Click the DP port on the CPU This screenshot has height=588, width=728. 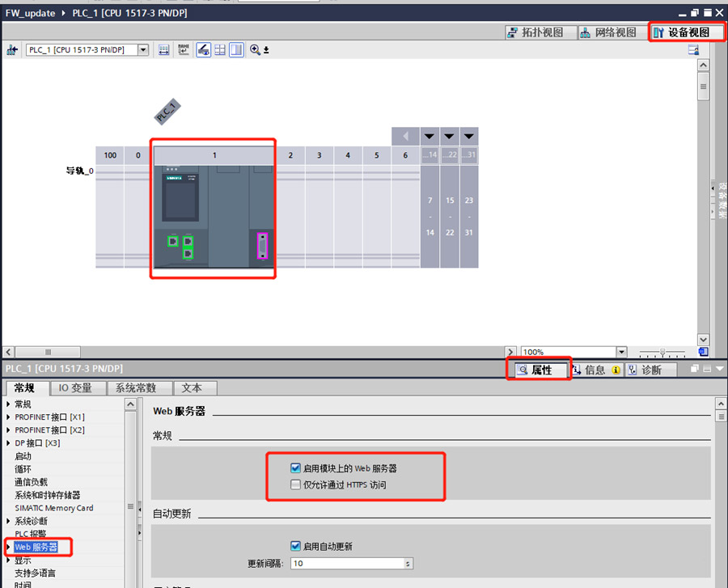261,244
